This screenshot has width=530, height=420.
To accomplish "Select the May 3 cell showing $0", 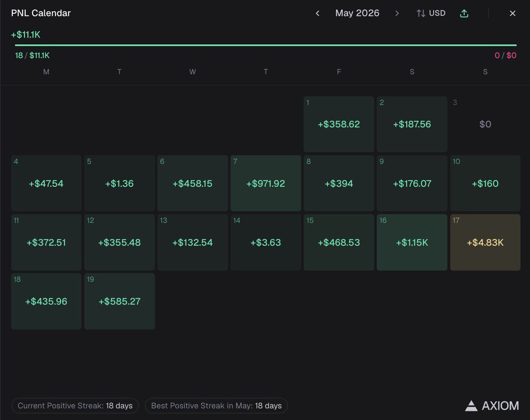I will [x=485, y=124].
